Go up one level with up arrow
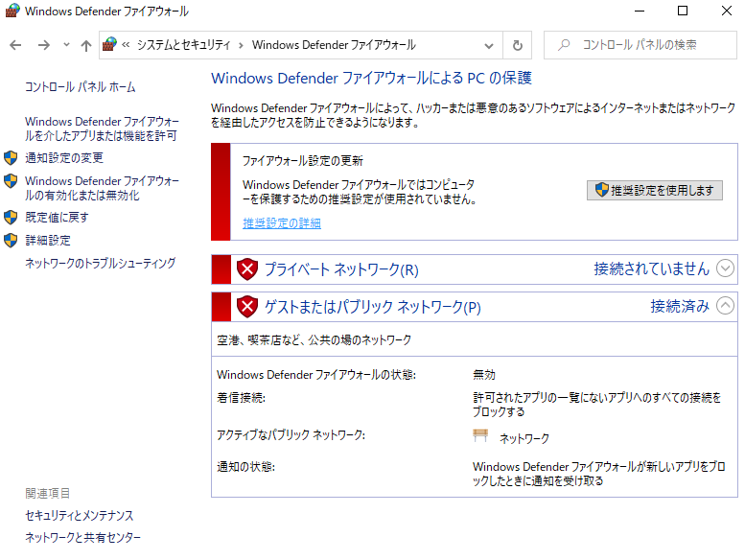Viewport: 745px width, 560px height. 86,45
